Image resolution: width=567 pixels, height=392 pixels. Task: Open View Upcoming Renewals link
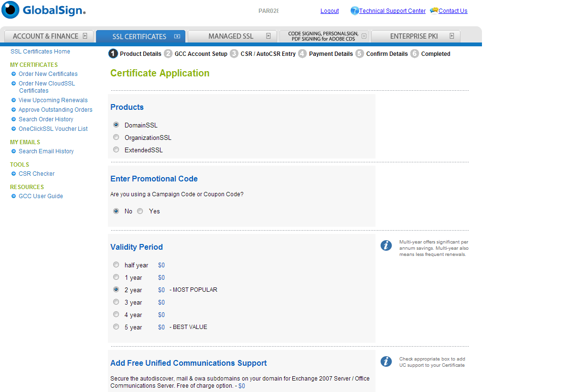click(x=53, y=100)
